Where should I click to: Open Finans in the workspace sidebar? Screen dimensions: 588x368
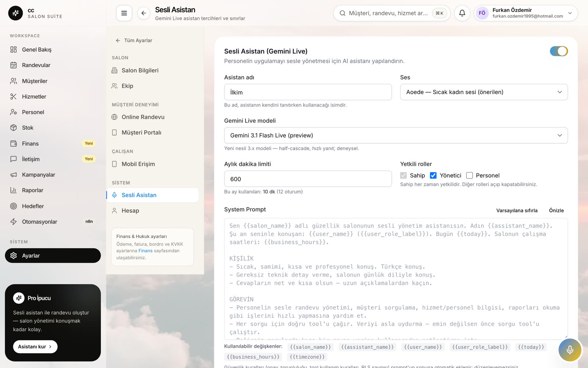tap(53, 144)
